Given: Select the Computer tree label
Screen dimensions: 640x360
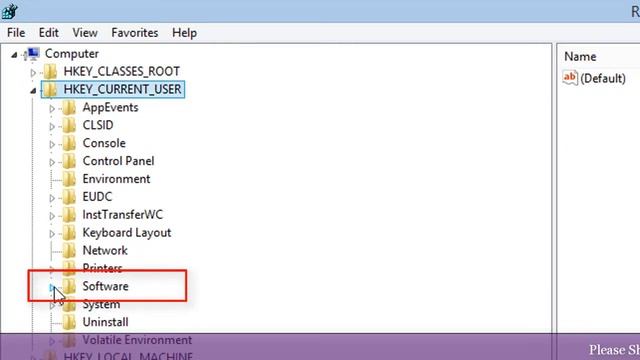Looking at the screenshot, I should (72, 54).
